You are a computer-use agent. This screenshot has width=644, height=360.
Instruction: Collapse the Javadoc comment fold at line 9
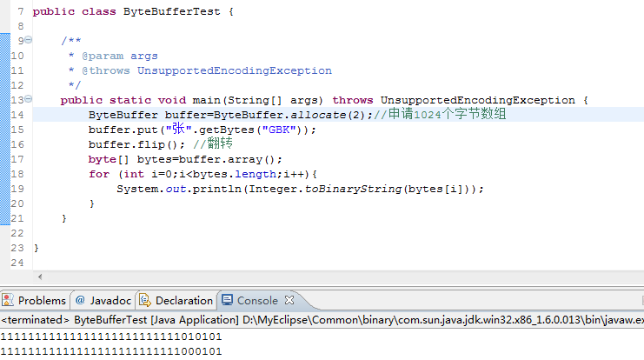coord(28,40)
